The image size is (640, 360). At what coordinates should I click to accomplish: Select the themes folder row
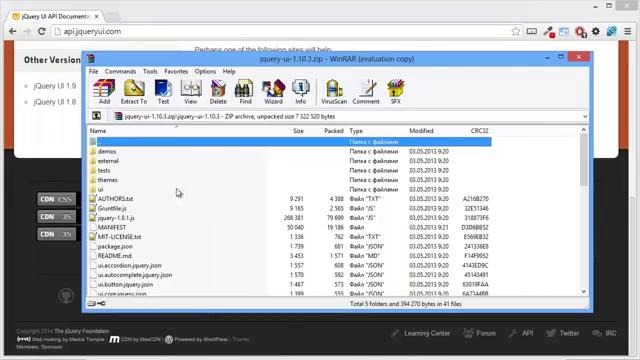[290, 180]
